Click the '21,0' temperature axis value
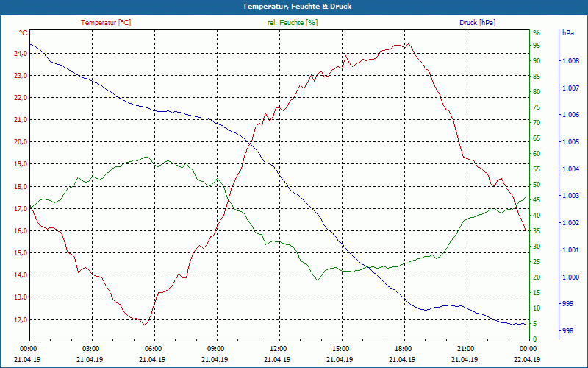This screenshot has width=588, height=368. (x=21, y=120)
